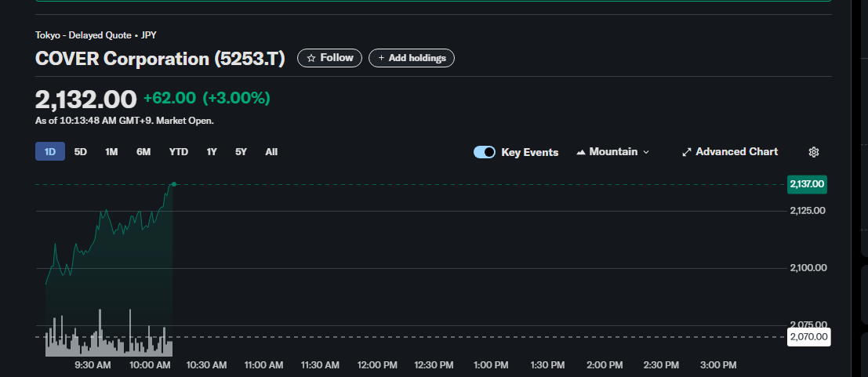868x377 pixels.
Task: Click the 2,100.00 axis label
Action: pos(808,268)
